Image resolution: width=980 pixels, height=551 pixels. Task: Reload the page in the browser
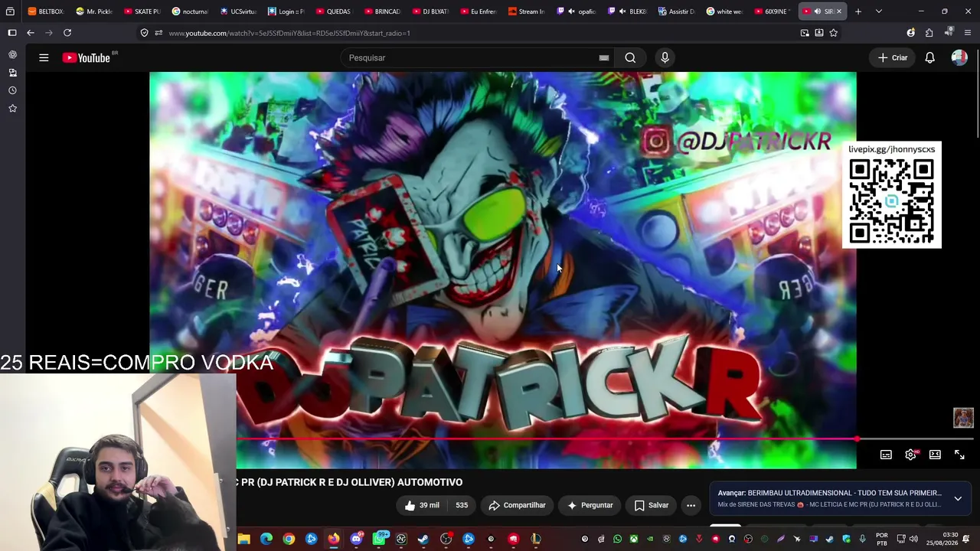67,33
